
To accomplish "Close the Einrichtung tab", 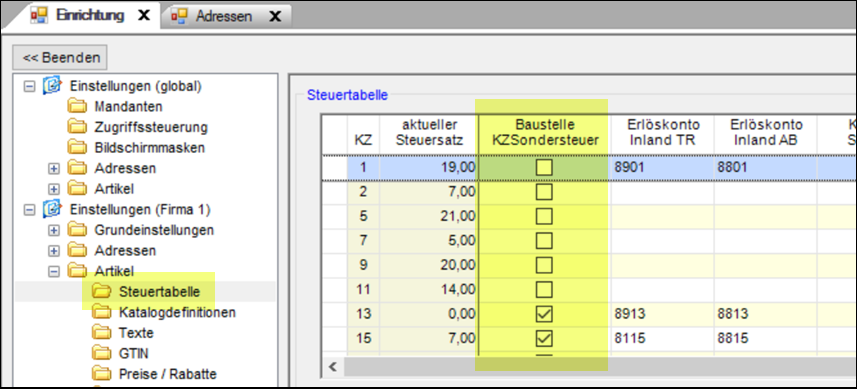I will 144,16.
